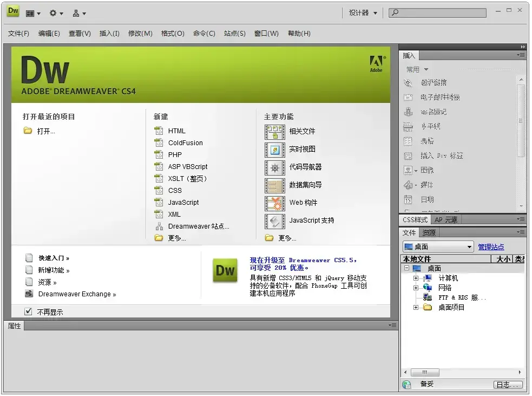Create a new XML file
The width and height of the screenshot is (532, 396).
pyautogui.click(x=174, y=215)
